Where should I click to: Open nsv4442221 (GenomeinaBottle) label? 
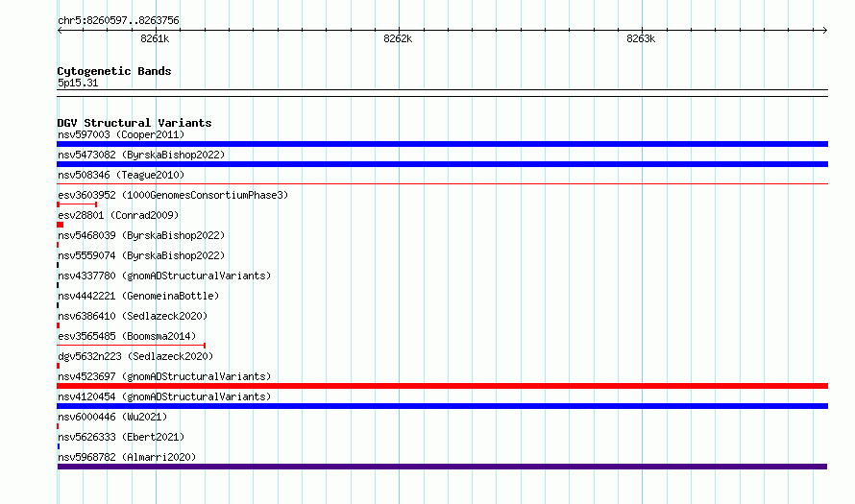[x=138, y=296]
